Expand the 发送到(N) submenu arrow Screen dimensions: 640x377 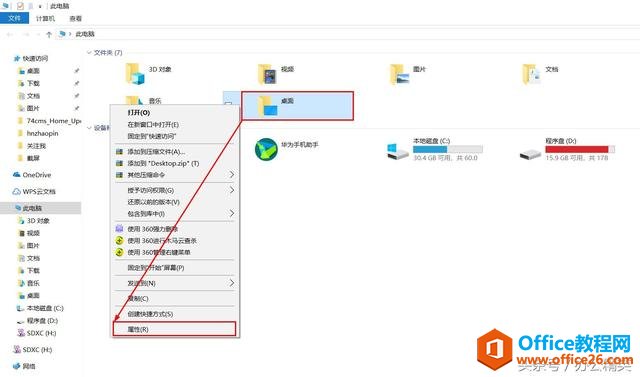[231, 283]
